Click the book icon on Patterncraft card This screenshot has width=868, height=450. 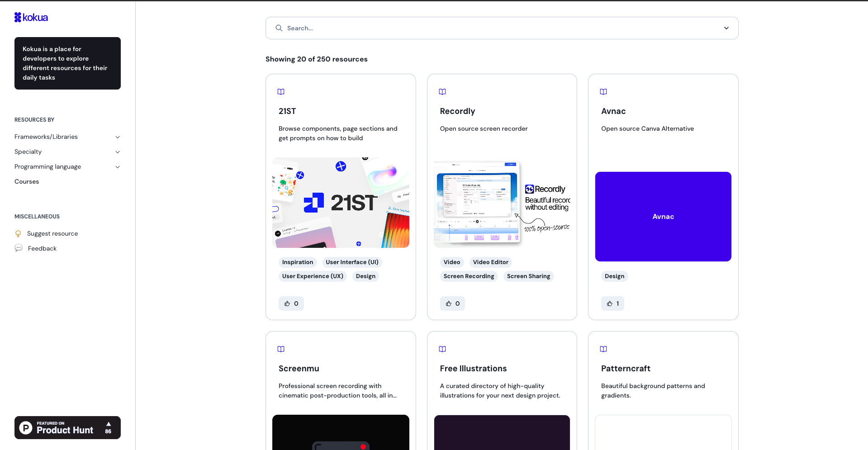[603, 349]
